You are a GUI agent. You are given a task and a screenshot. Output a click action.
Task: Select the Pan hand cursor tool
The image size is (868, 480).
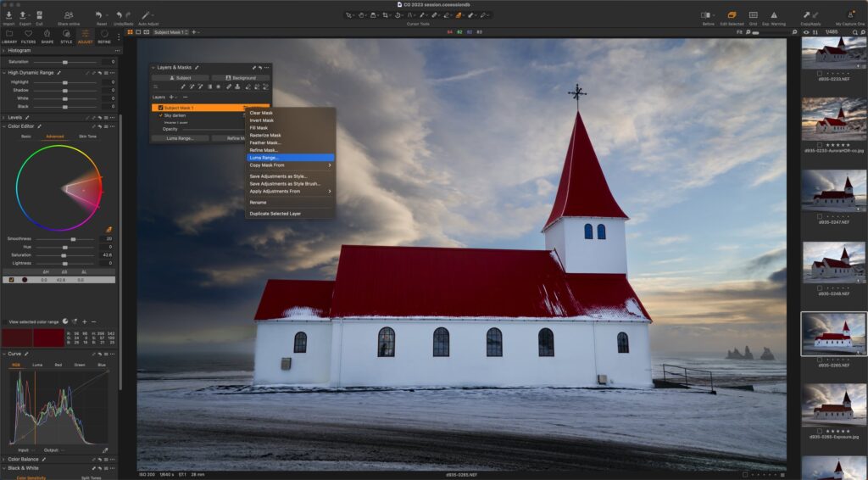pos(361,15)
